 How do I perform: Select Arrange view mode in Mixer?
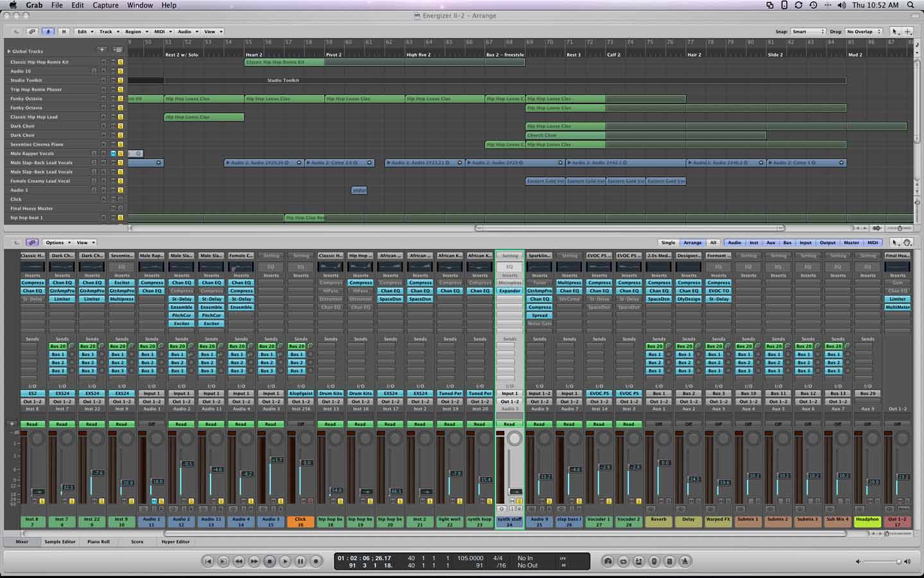click(x=692, y=243)
